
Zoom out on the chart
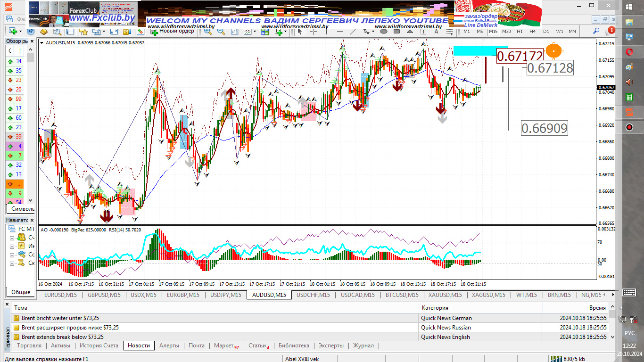click(221, 32)
